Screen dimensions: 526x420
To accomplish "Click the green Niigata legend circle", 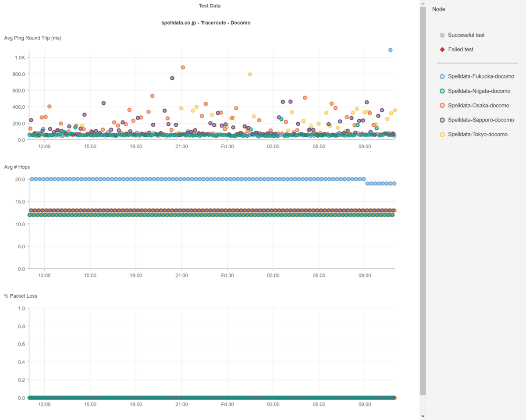I will pos(442,91).
